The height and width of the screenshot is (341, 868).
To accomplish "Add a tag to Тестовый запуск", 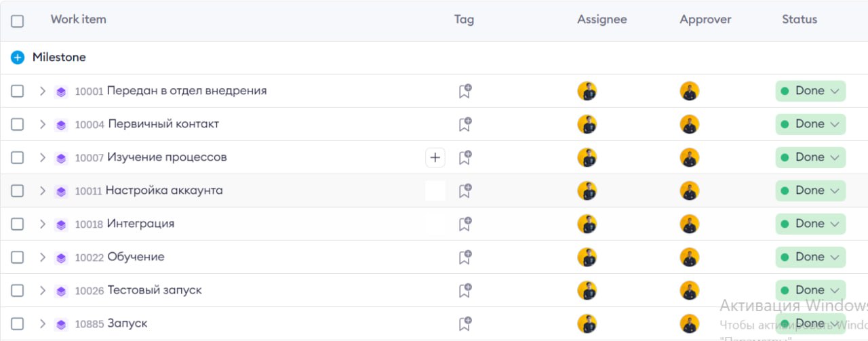I will tap(465, 290).
